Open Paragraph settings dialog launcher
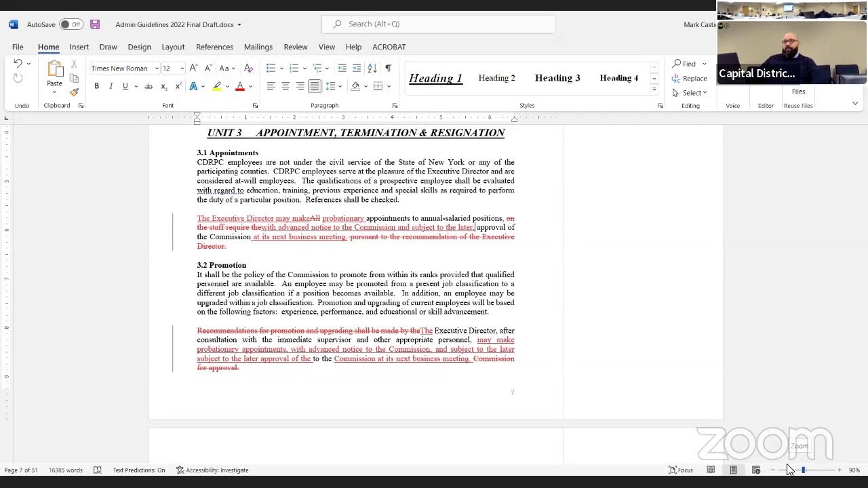This screenshot has height=488, width=868. 395,106
